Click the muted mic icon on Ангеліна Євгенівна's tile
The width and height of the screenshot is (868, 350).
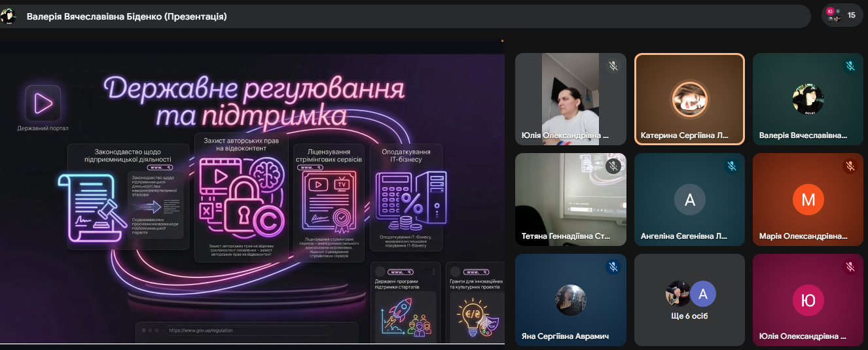732,166
